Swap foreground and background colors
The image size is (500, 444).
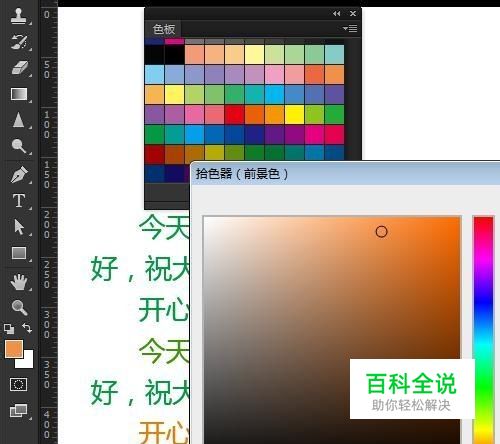pyautogui.click(x=27, y=328)
